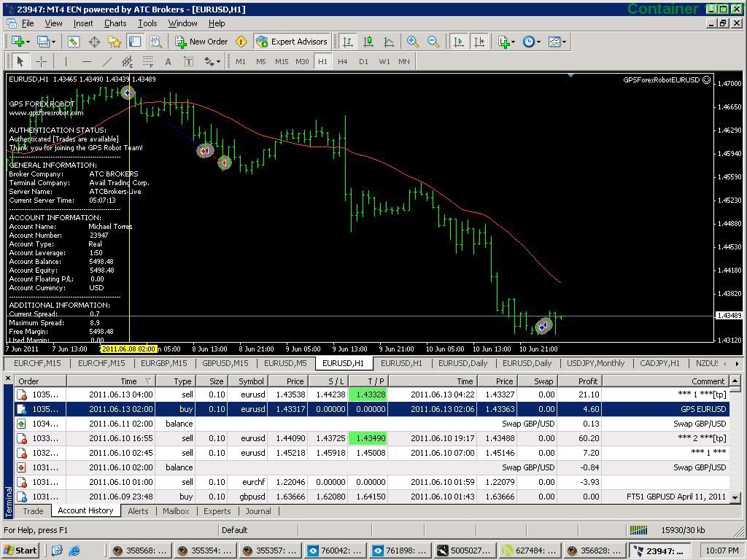The image size is (747, 560).
Task: Switch to the USDJPY,Monthly chart tab
Action: [x=595, y=363]
